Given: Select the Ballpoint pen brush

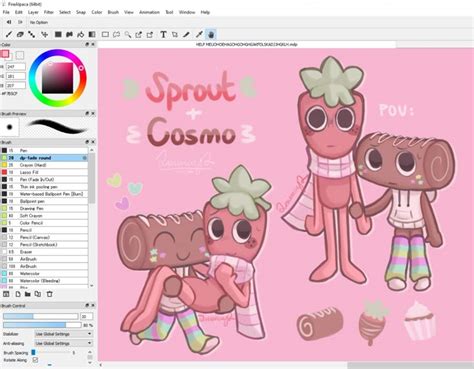Looking at the screenshot, I should tap(45, 201).
